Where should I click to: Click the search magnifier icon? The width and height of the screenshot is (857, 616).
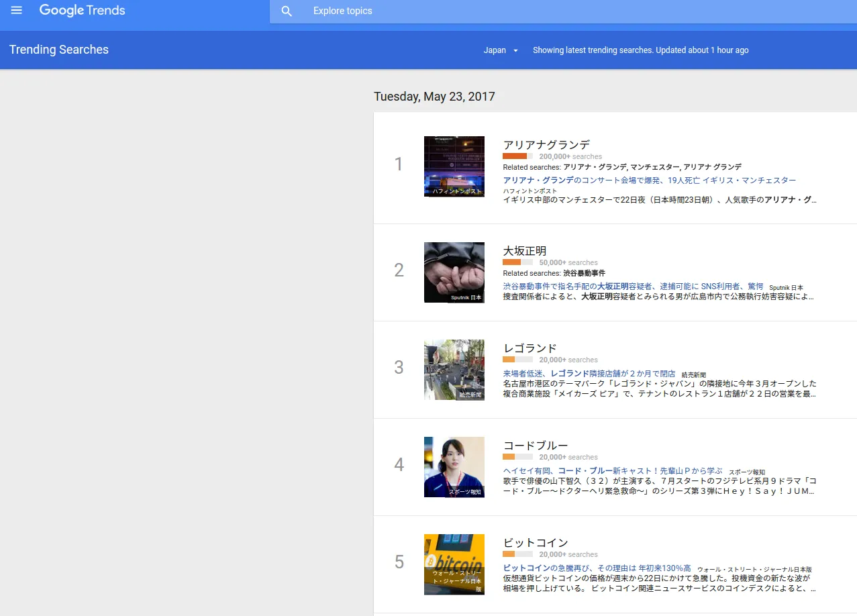287,11
